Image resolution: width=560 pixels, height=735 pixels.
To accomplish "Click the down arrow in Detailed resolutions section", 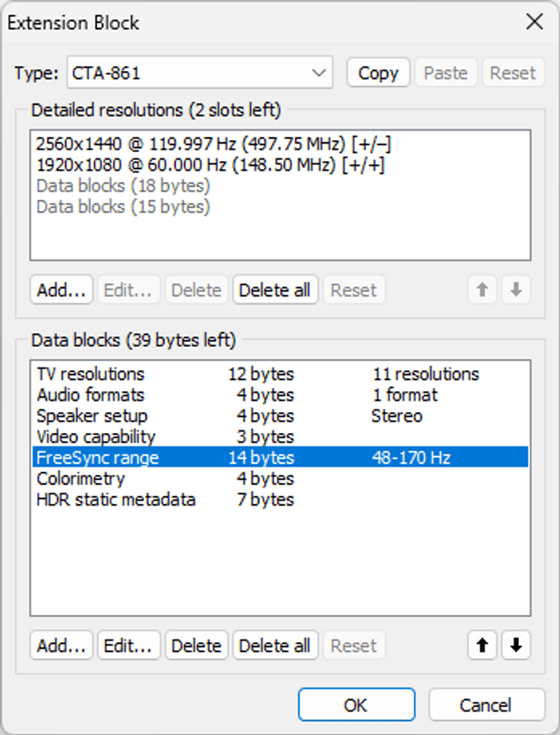I will [x=515, y=290].
